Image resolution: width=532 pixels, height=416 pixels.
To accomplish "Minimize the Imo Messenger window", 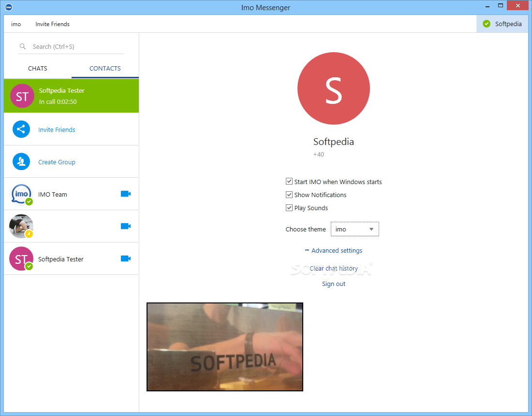I will tap(487, 6).
